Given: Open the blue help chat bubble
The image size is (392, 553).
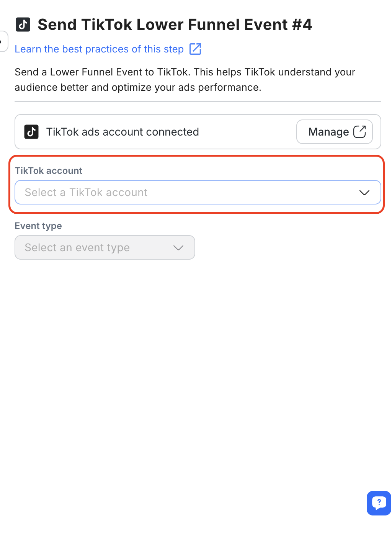Looking at the screenshot, I should [379, 503].
